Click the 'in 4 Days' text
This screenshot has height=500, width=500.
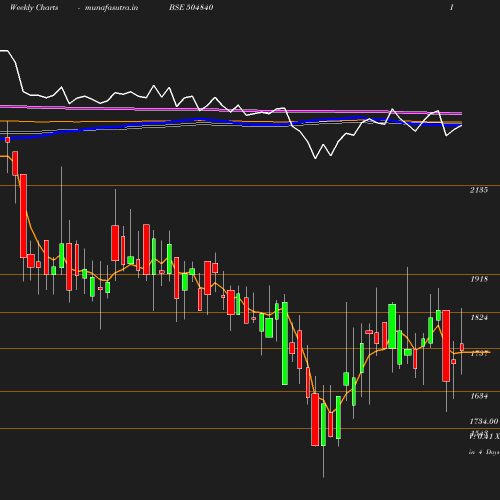[484, 452]
